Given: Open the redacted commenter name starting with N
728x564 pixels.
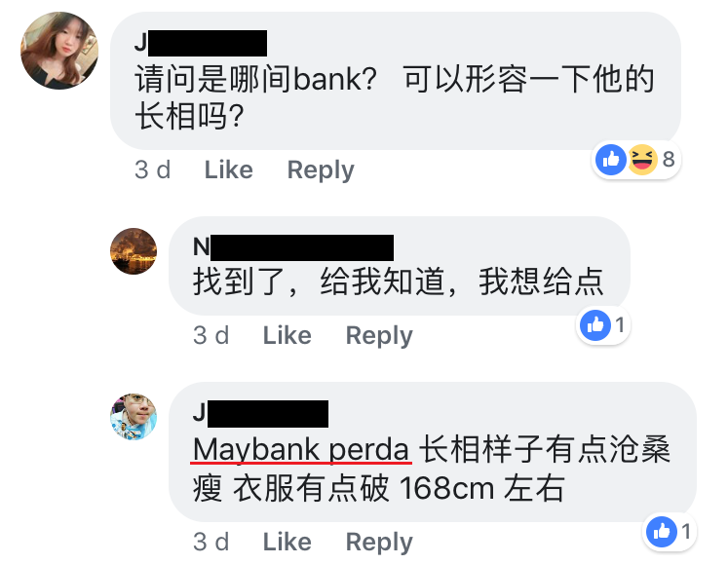Looking at the screenshot, I should (293, 247).
